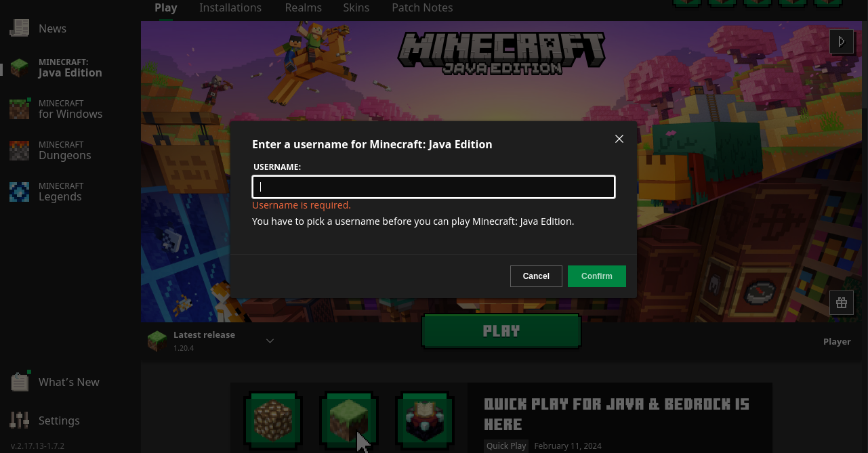Click the grass block Quick Play icon
868x453 pixels.
[x=349, y=419]
